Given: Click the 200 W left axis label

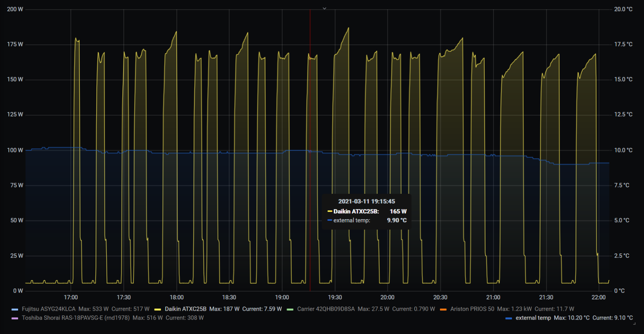Looking at the screenshot, I should pyautogui.click(x=15, y=9).
